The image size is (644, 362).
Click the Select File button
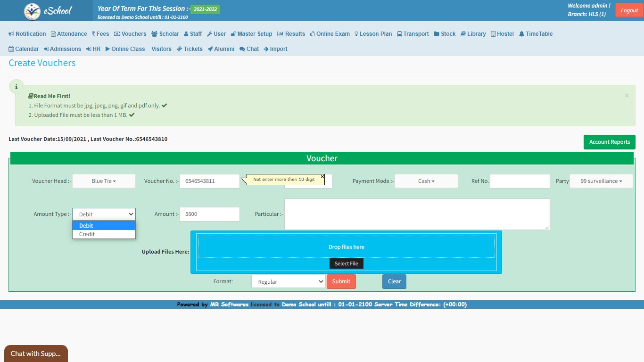pyautogui.click(x=346, y=263)
